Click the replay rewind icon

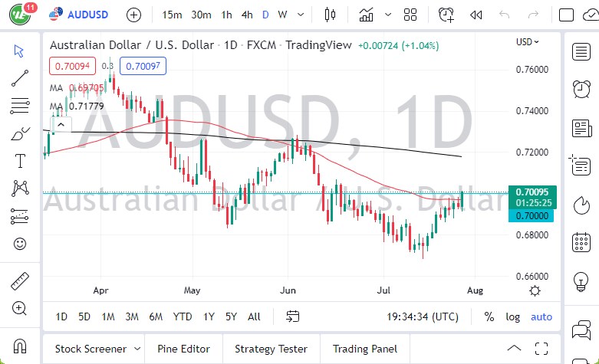(x=476, y=15)
